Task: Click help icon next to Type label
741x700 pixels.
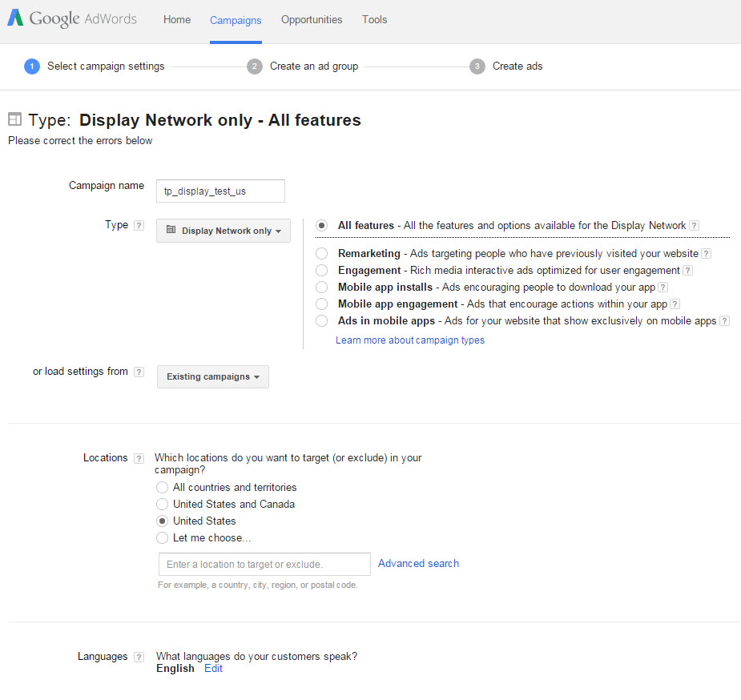Action: point(139,226)
